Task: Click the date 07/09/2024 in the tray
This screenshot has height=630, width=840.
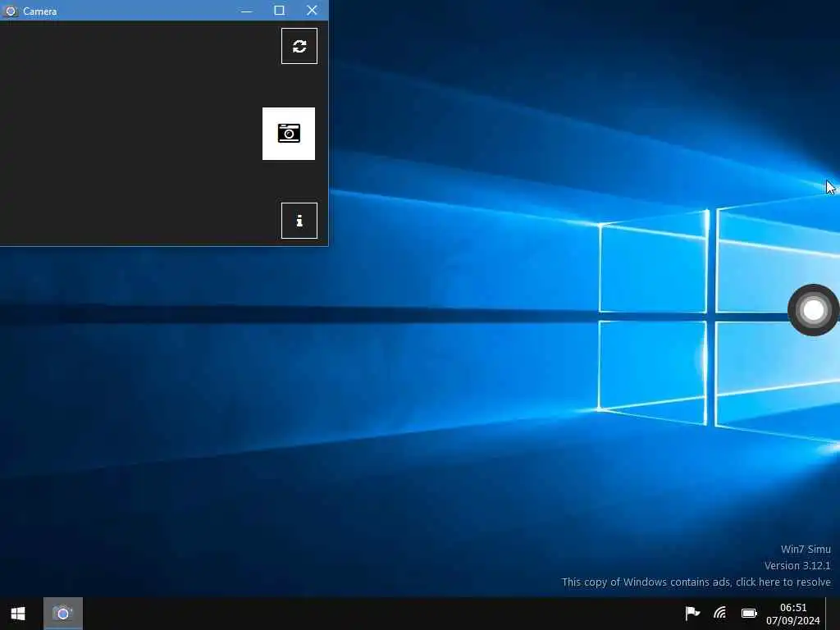Action: coord(793,621)
